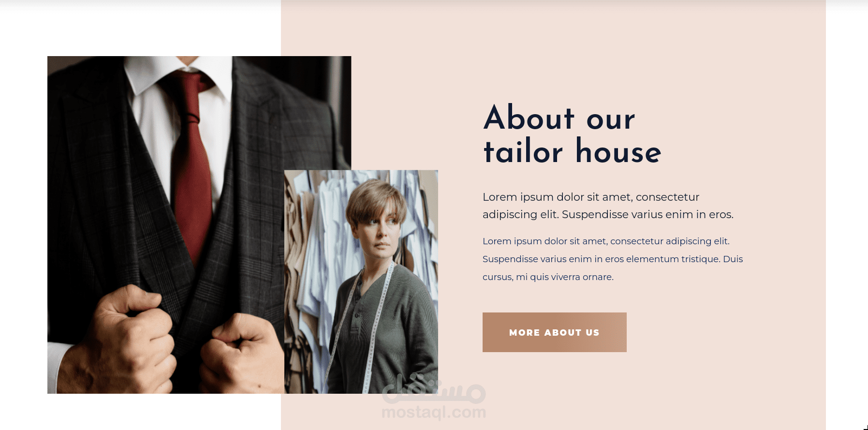Click the 'tailor house' heading line
The image size is (868, 430).
click(x=572, y=151)
